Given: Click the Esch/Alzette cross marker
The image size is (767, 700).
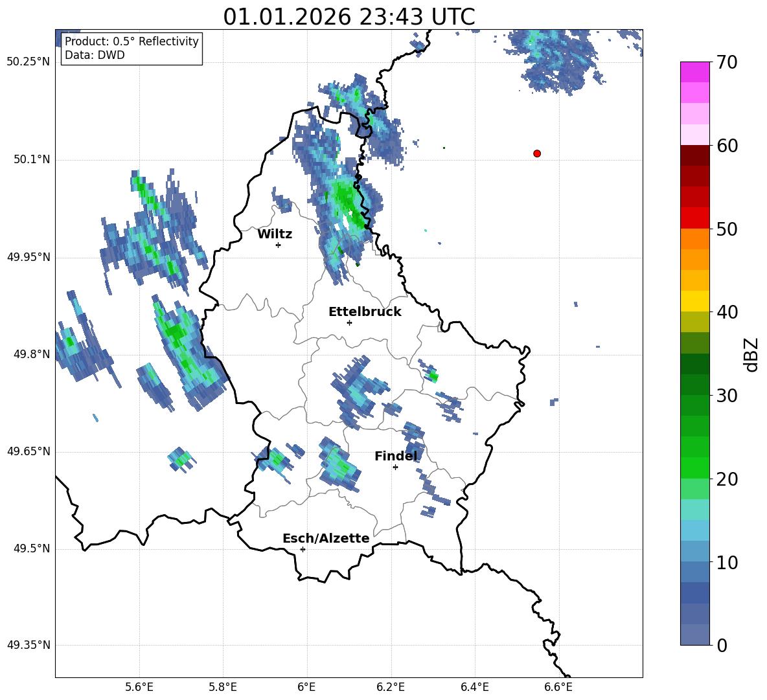Looking at the screenshot, I should [x=303, y=549].
